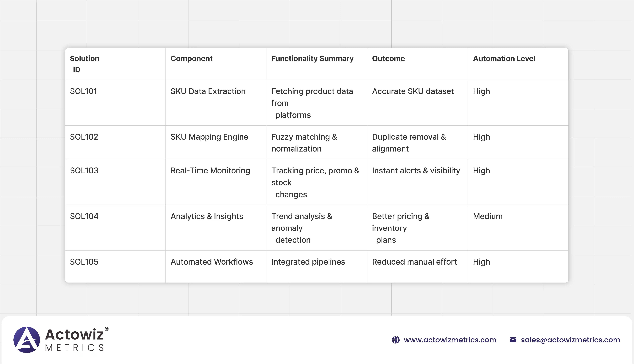Open the www.actowizmetrics.com link

tap(450, 340)
